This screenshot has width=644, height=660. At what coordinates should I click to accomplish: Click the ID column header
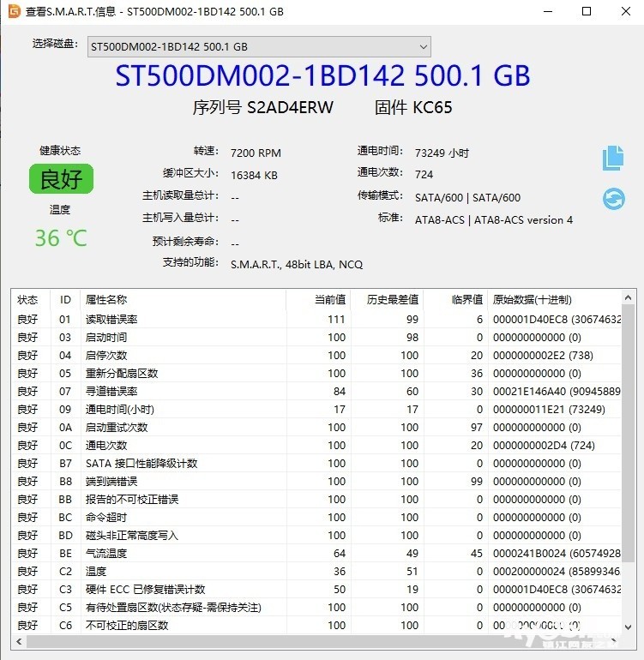(x=65, y=300)
